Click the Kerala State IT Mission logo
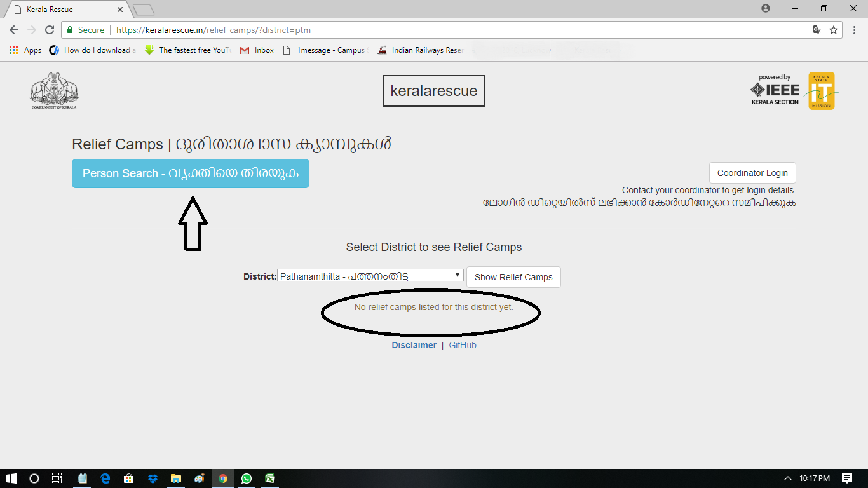The height and width of the screenshot is (488, 868). (822, 91)
